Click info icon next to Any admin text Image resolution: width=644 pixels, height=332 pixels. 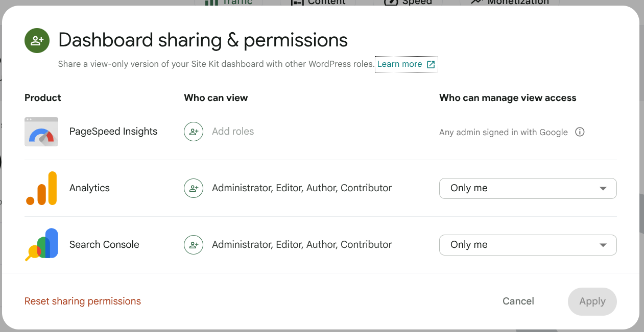pyautogui.click(x=580, y=132)
